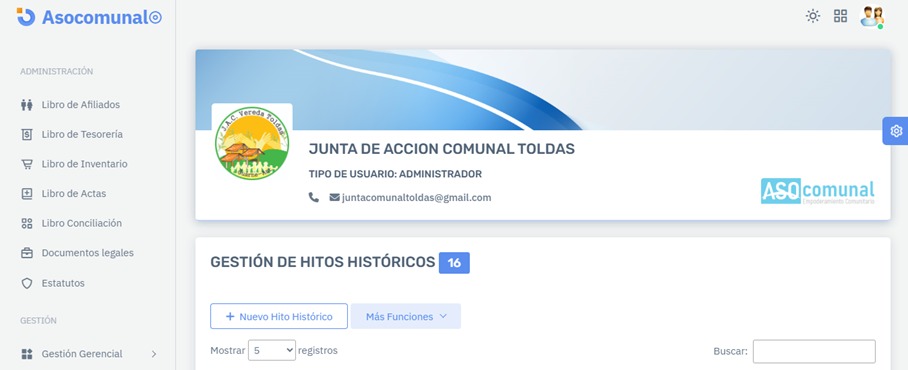Click the phone icon in profile card
908x370 pixels.
(313, 197)
